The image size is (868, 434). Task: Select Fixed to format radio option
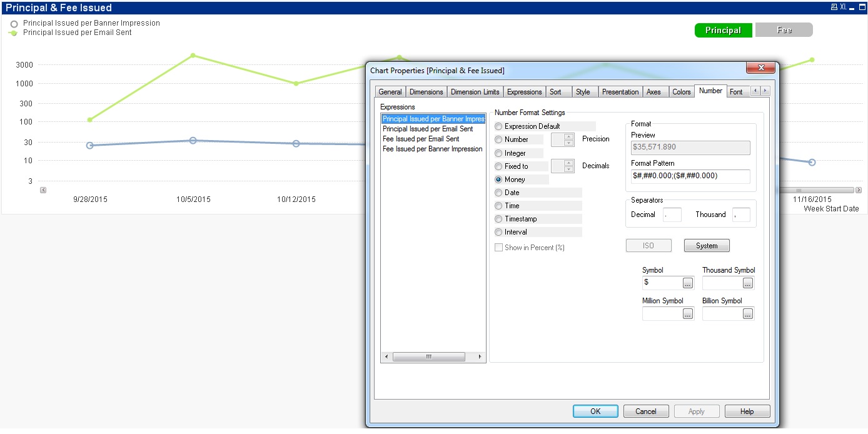coord(498,166)
